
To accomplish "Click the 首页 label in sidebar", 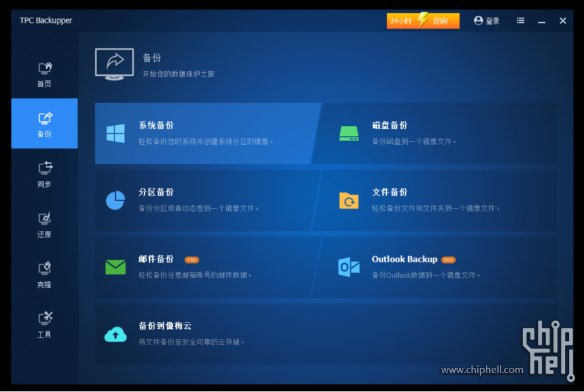I will 44,84.
